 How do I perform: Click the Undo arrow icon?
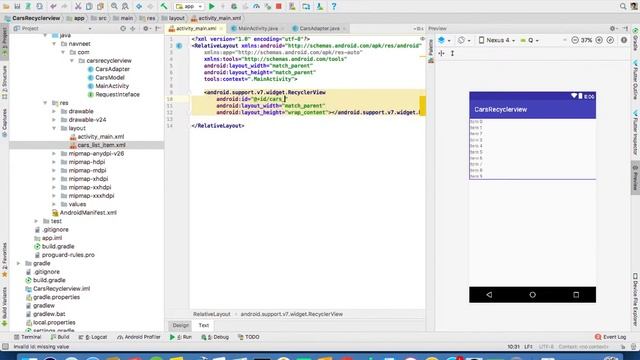coord(53,7)
